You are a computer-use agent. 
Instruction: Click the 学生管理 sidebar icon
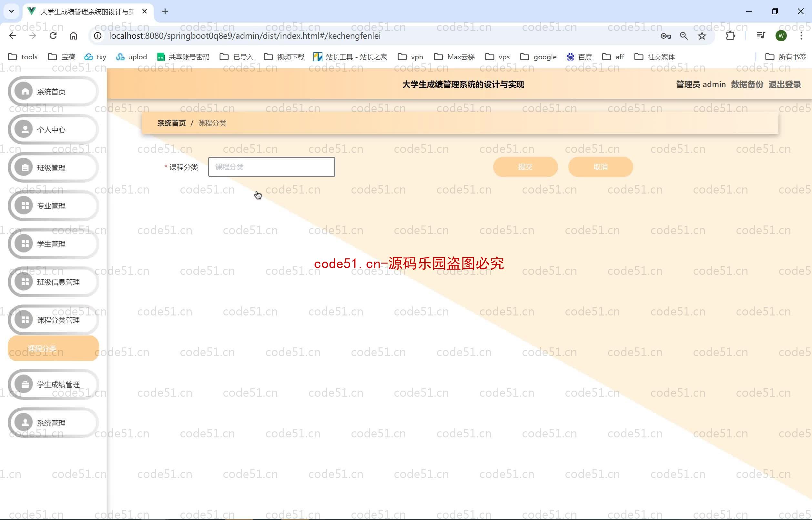click(23, 244)
